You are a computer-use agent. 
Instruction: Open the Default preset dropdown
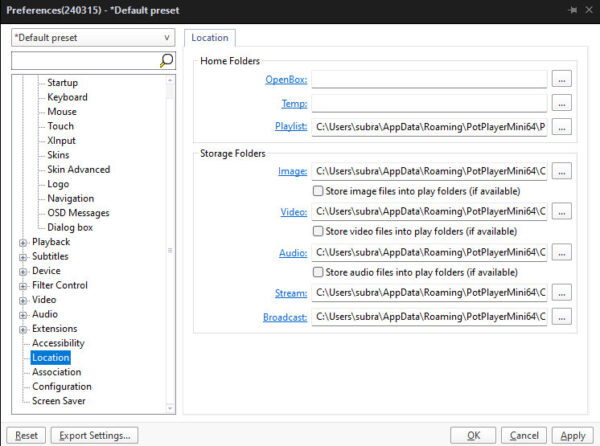(x=93, y=37)
